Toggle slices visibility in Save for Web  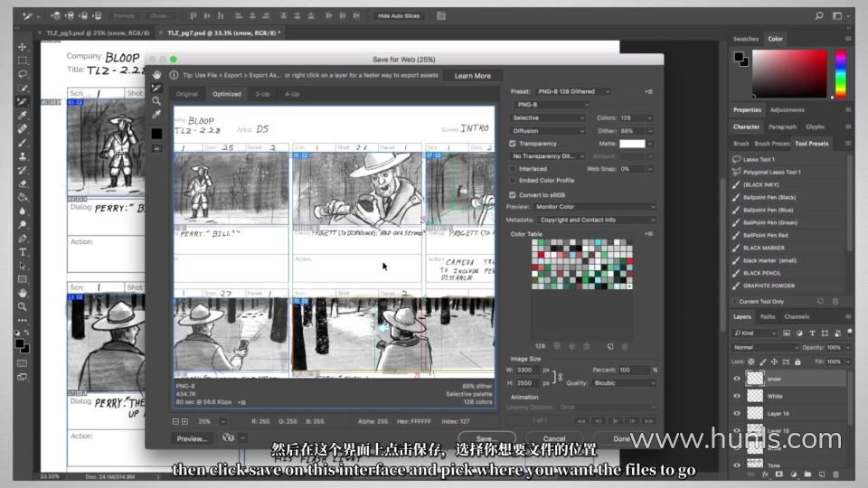(157, 149)
